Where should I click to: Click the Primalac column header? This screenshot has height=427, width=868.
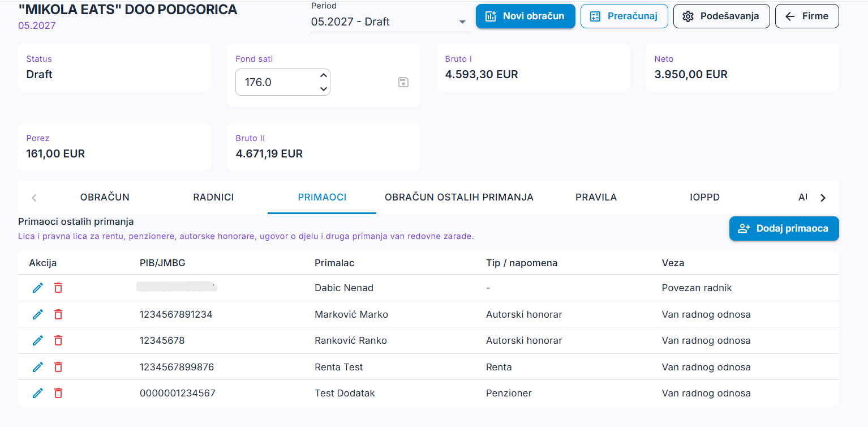coord(334,263)
